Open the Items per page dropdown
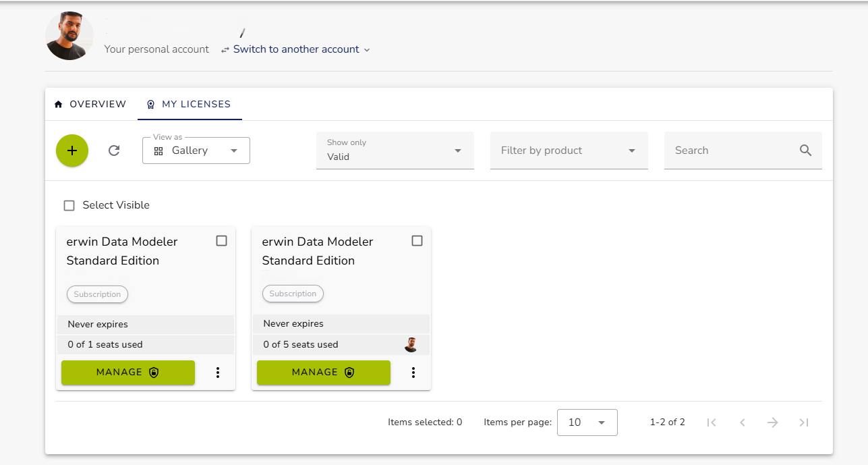The height and width of the screenshot is (465, 868). 587,422
